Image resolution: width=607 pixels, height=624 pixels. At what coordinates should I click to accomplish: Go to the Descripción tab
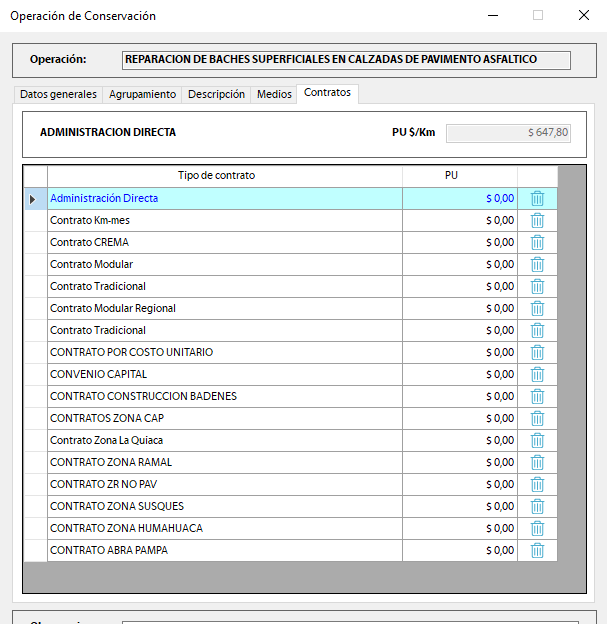point(216,94)
